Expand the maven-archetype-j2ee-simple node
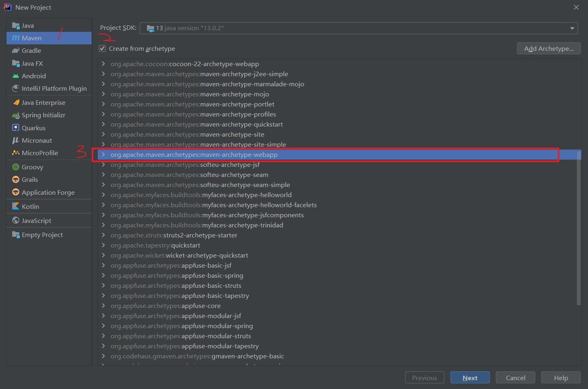588x389 pixels. coord(103,74)
